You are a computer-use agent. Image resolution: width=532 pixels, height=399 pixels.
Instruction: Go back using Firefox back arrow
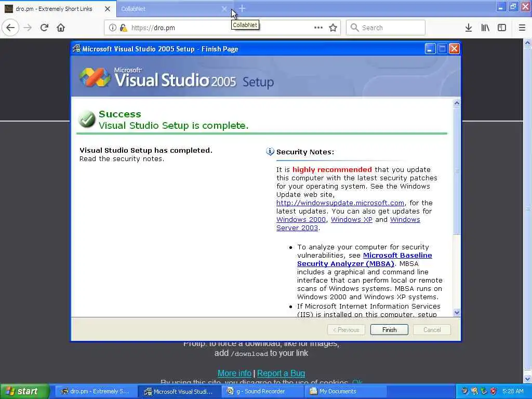[x=10, y=28]
